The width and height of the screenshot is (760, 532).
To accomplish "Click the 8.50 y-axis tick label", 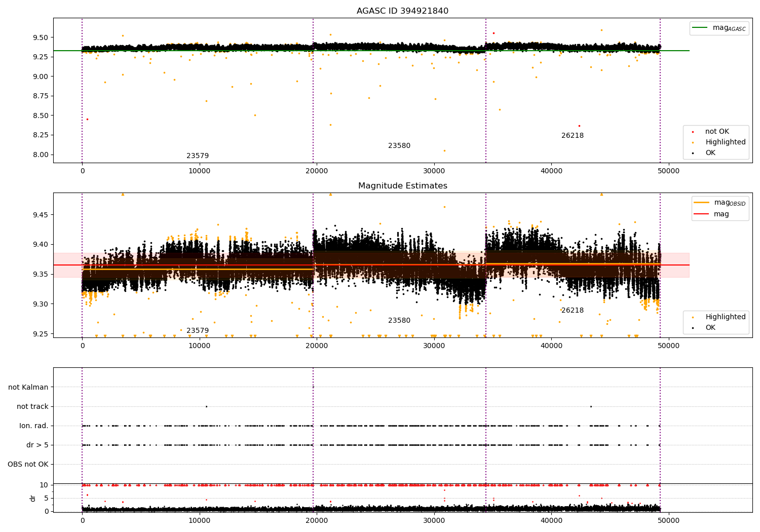I will click(x=40, y=116).
